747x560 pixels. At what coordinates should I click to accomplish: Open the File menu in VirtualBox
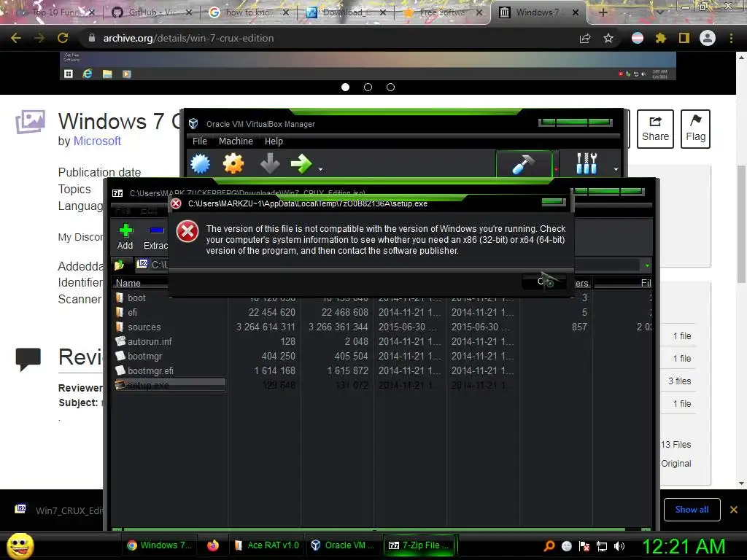point(200,141)
